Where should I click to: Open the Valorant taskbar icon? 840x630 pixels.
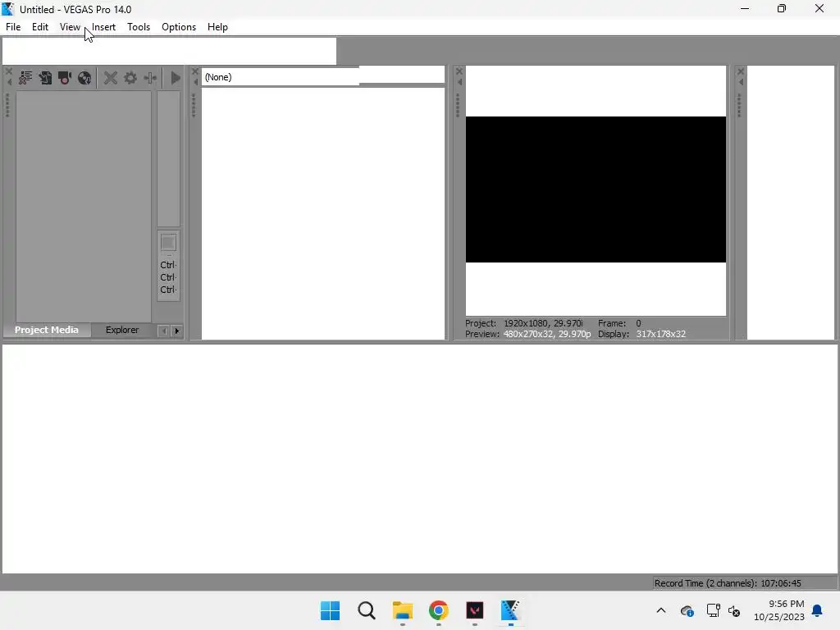tap(475, 610)
